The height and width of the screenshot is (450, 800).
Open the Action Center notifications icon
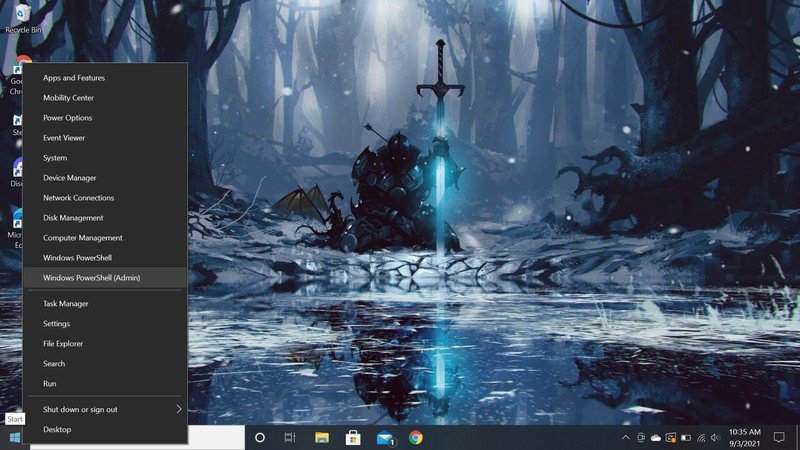[x=779, y=438]
